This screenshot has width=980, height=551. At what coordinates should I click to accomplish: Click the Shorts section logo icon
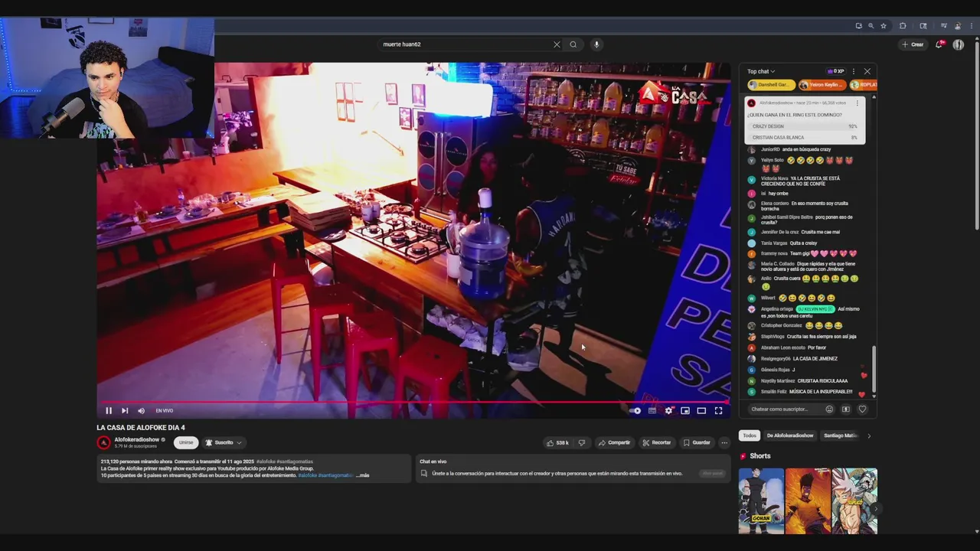pos(743,456)
